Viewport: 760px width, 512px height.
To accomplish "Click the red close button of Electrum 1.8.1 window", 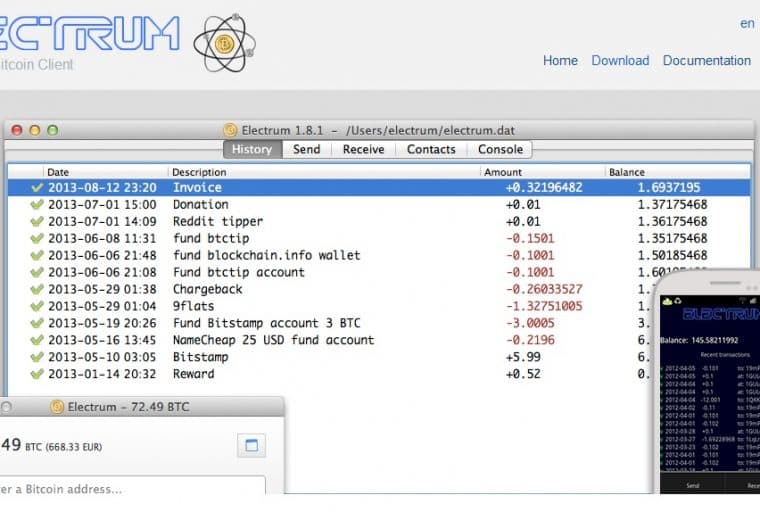I will pos(17,130).
